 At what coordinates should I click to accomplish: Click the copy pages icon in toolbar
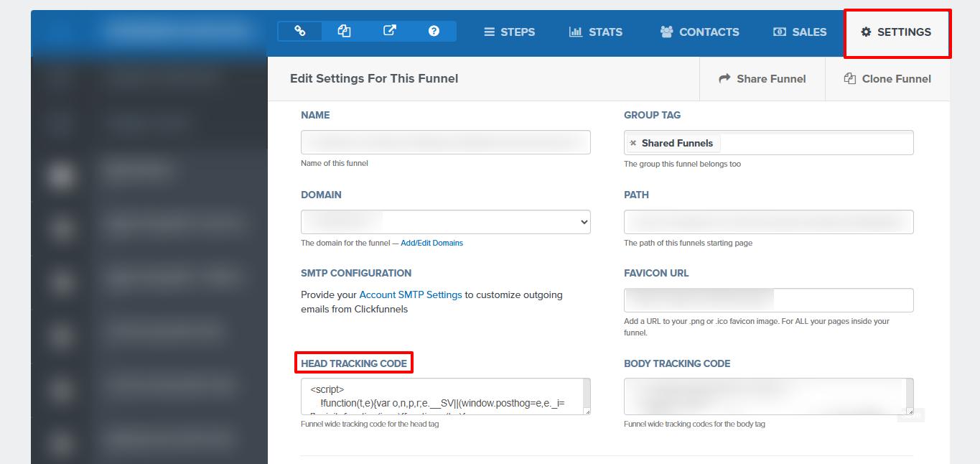(345, 31)
